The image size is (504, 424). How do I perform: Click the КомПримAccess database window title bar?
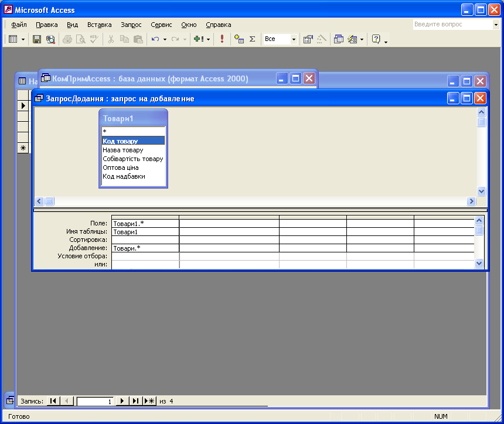[158, 78]
